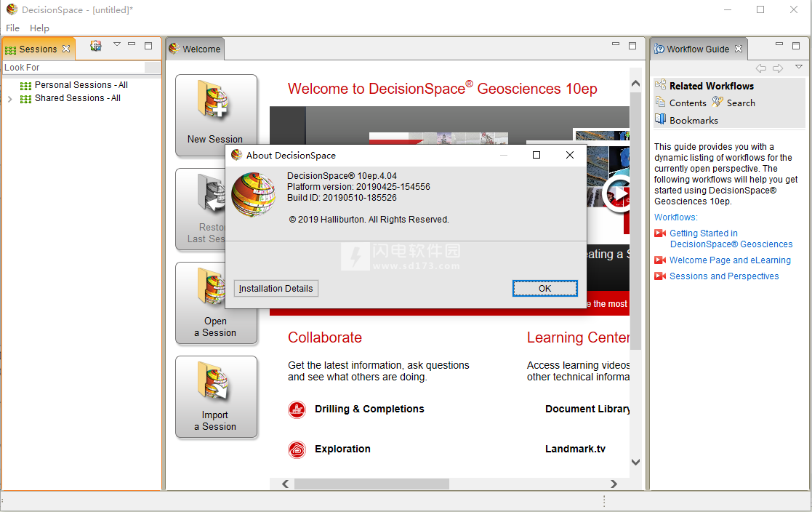Click the Collaborate heading
Viewport: 812px width, 512px height.
[325, 337]
